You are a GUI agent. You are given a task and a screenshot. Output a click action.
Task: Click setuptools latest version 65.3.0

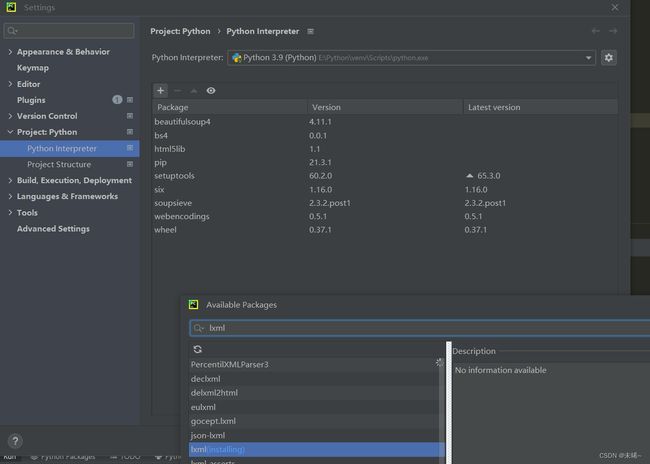click(x=488, y=176)
